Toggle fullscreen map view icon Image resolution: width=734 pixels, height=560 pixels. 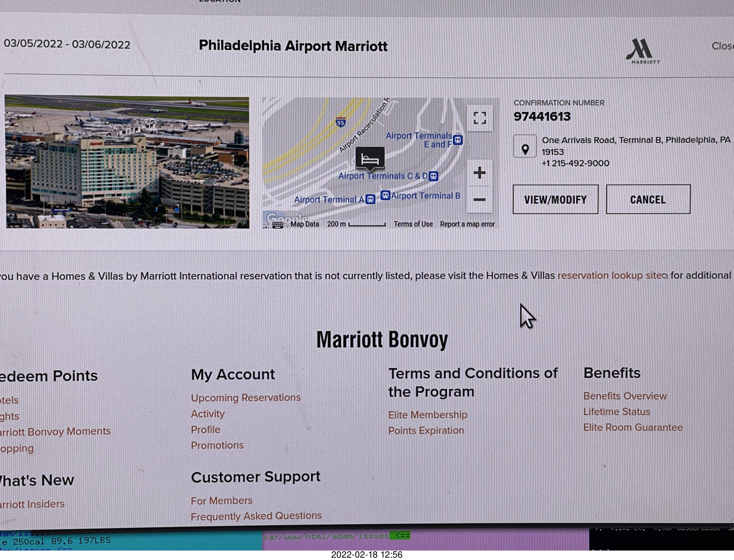(480, 118)
